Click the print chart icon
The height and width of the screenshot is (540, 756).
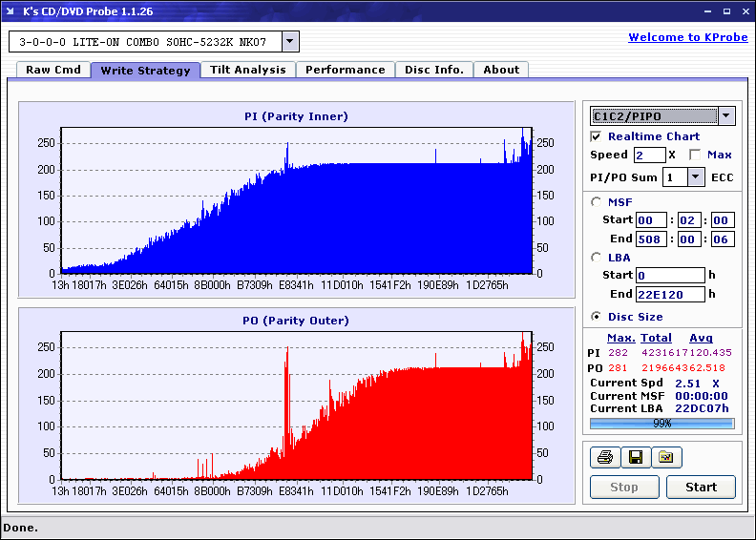605,457
